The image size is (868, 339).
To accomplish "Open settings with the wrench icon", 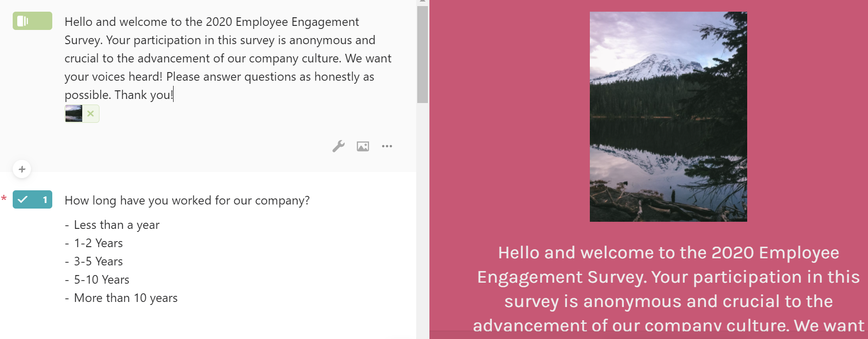I will [339, 146].
